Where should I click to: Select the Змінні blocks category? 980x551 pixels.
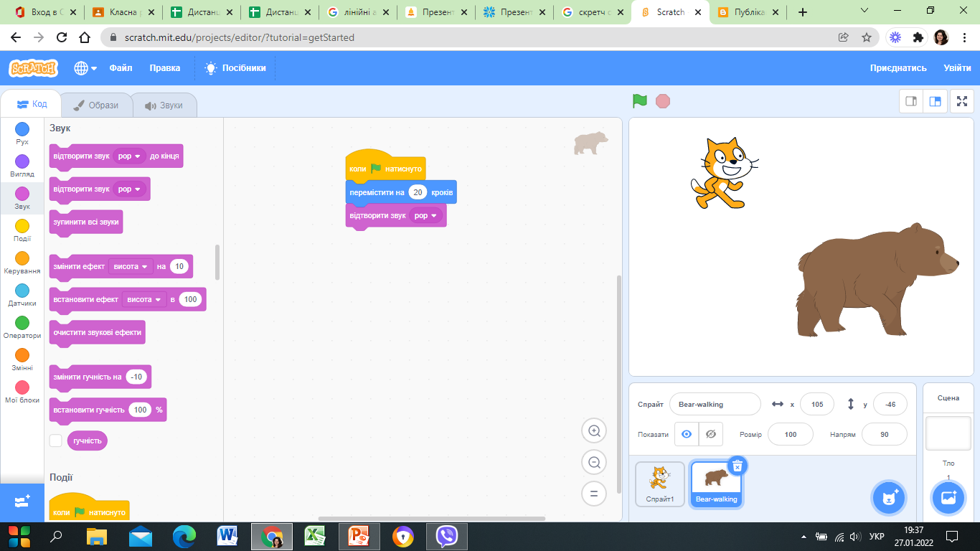tap(22, 359)
